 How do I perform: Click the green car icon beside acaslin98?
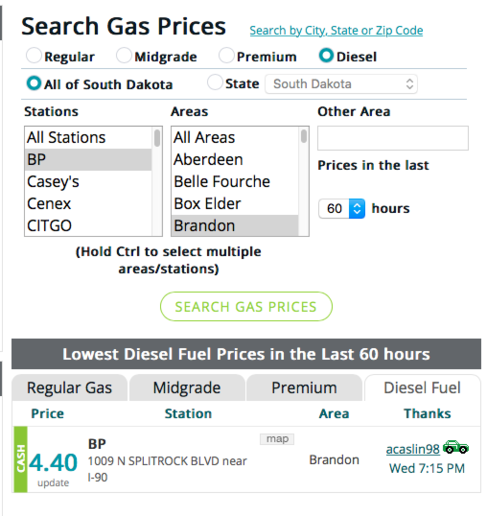click(456, 447)
